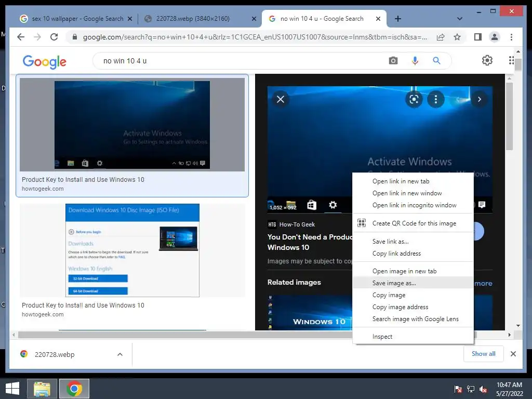532x399 pixels.
Task: Choose Open link in incognito window
Action: (x=413, y=205)
